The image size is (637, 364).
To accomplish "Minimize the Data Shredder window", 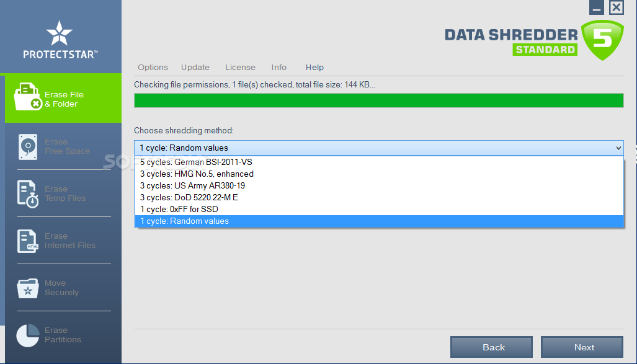I will pyautogui.click(x=597, y=7).
